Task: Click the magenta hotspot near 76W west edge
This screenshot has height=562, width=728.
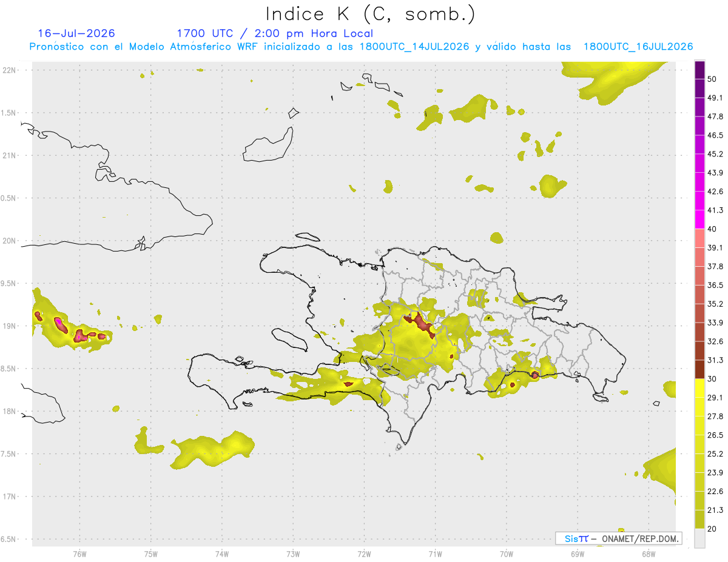Action: [x=61, y=324]
